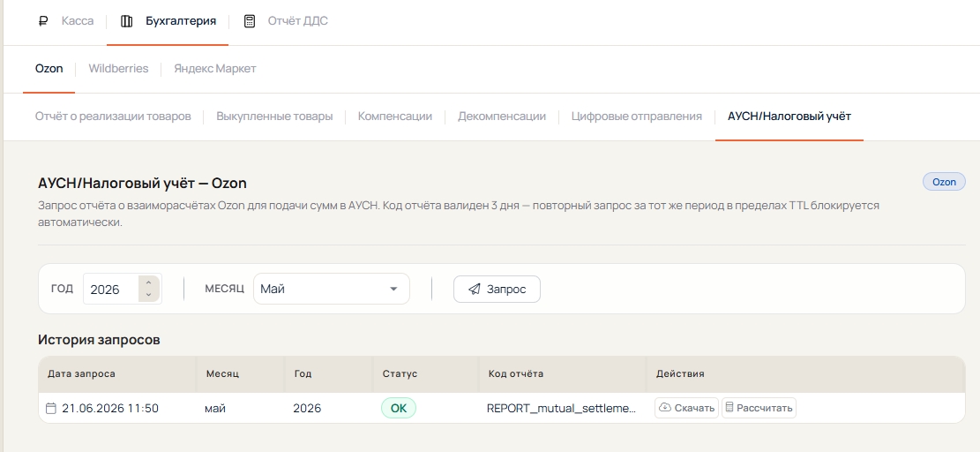Click the ledger icon beside Бухгалтерия

(x=126, y=21)
